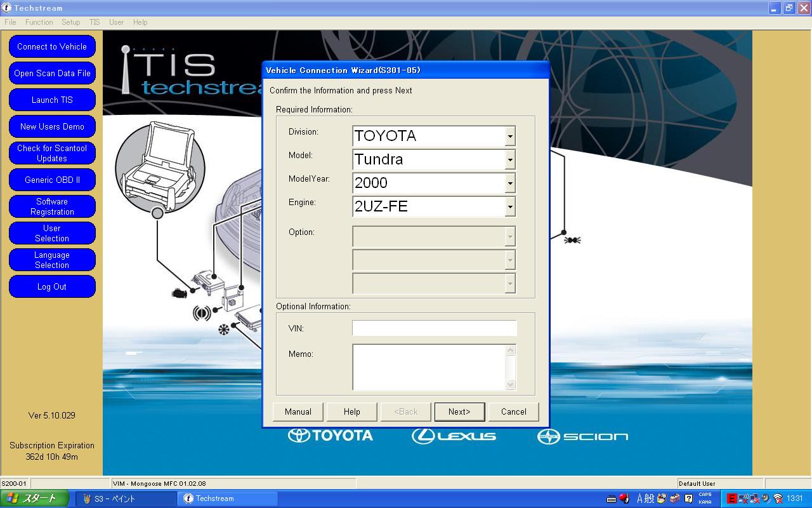Switch to the S3 - ペイント taskbar window

pyautogui.click(x=126, y=498)
